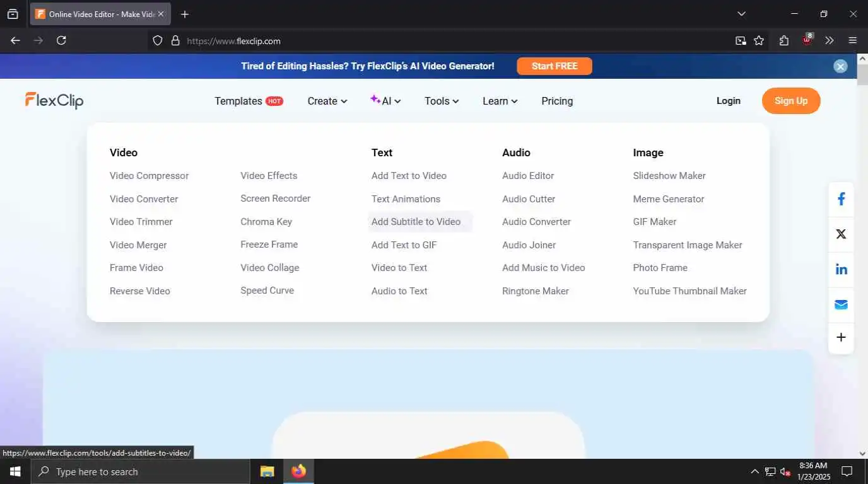Screen dimensions: 868x484
Task: Bookmark this page with star icon
Action: coord(759,40)
